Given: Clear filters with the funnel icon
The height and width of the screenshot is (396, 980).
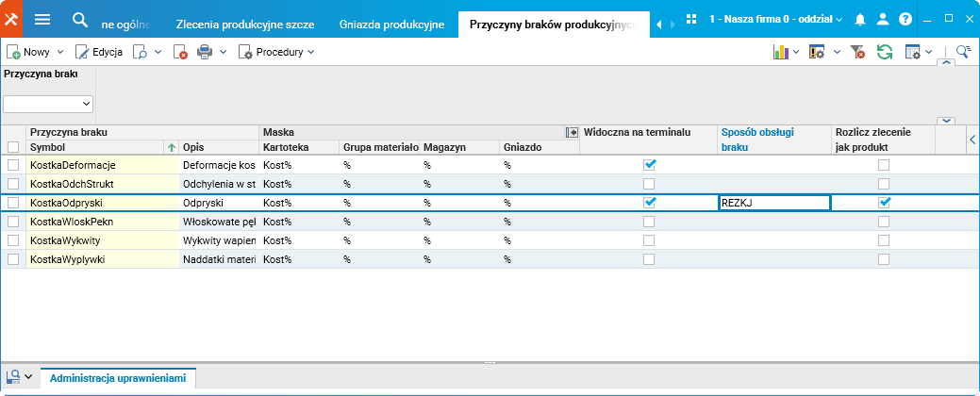Looking at the screenshot, I should coord(857,53).
